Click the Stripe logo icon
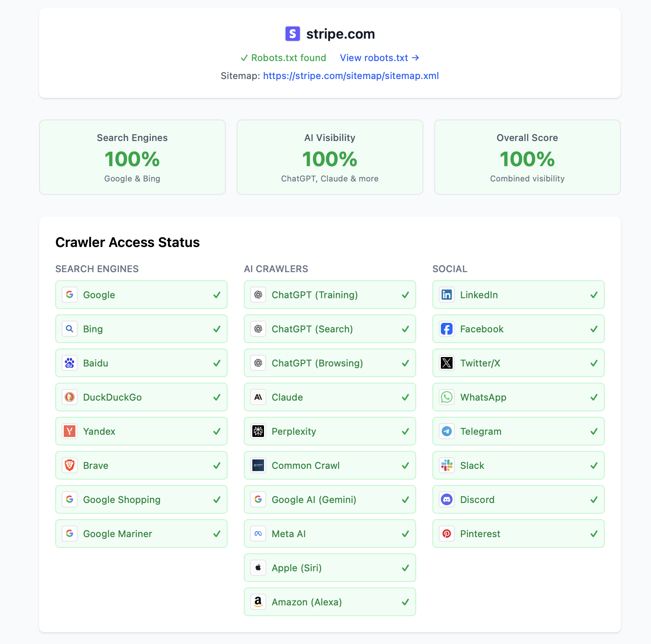Viewport: 651px width, 644px height. tap(292, 34)
